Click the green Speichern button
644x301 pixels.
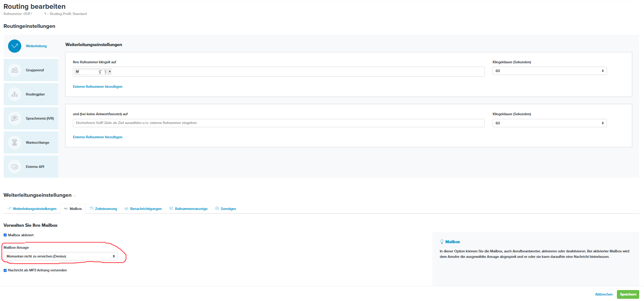click(628, 294)
